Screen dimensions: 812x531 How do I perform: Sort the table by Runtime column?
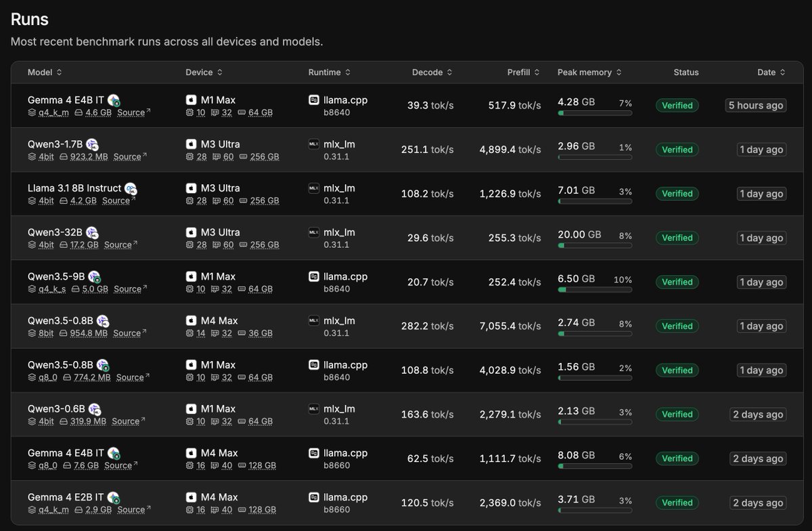tap(330, 72)
